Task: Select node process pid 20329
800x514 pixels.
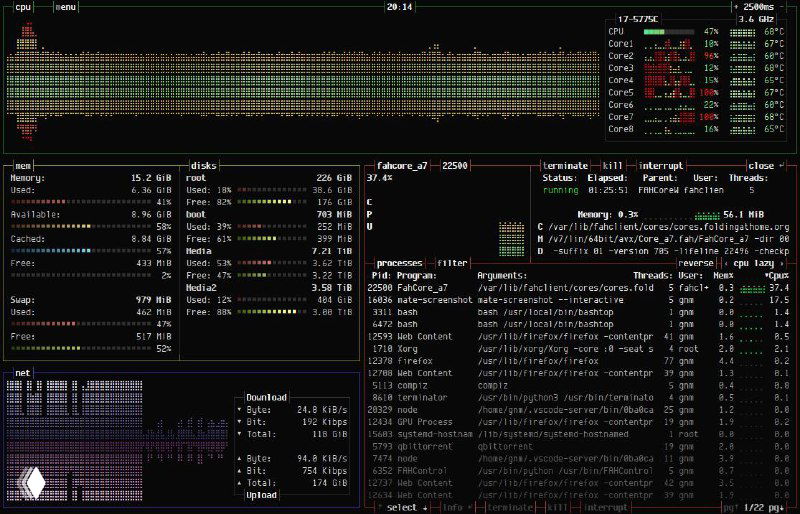Action: [579, 410]
